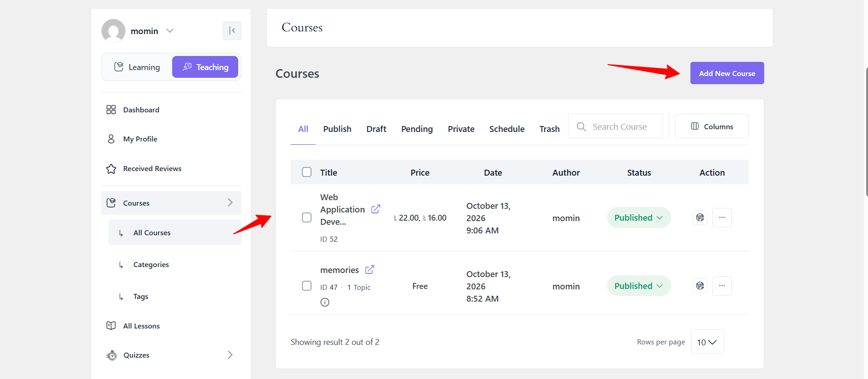Viewport: 868px width, 379px height.
Task: Edit Web Application course in WordPress
Action: tap(700, 217)
